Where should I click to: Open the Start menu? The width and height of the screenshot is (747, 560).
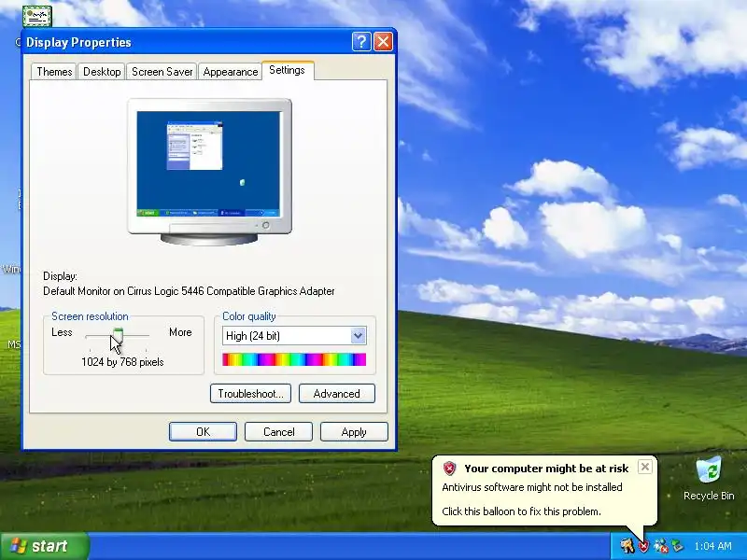(45, 546)
